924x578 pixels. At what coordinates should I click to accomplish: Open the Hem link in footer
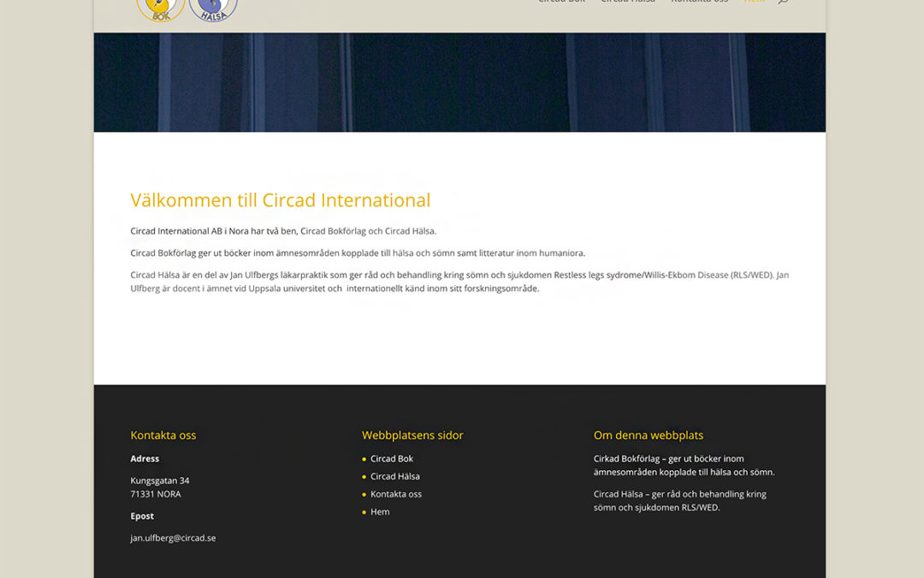[x=380, y=511]
